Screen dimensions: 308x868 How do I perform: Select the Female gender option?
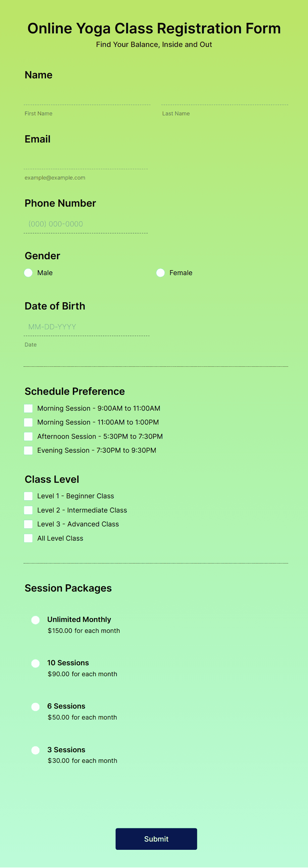(x=160, y=273)
